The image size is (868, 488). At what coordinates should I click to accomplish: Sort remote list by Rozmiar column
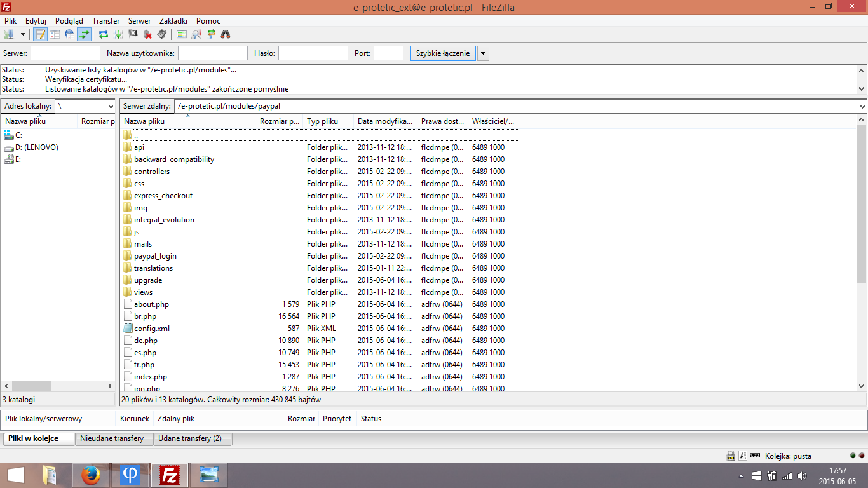279,121
